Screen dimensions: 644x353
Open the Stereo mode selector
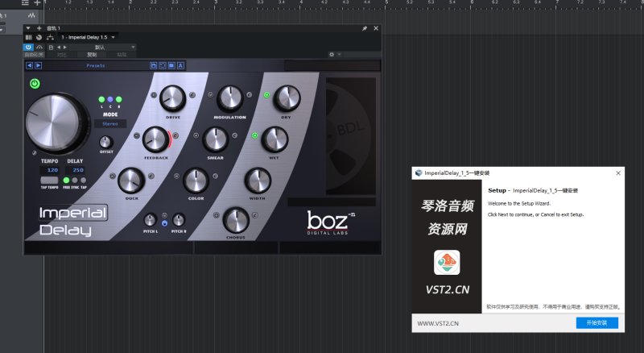109,123
